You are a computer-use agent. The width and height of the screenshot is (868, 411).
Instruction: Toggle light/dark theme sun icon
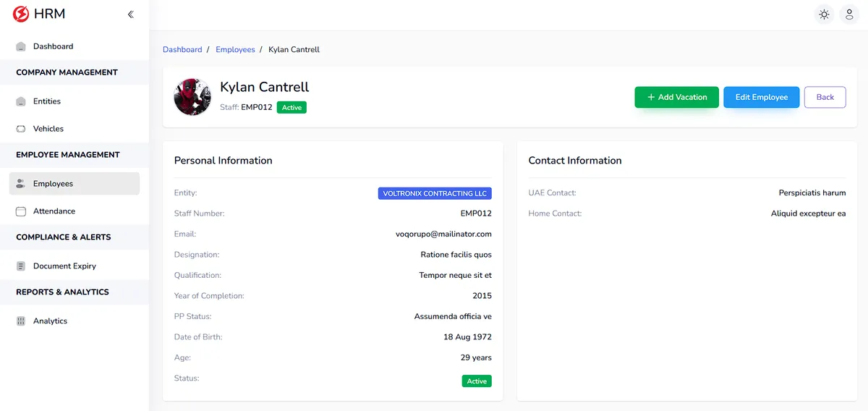pyautogui.click(x=824, y=14)
